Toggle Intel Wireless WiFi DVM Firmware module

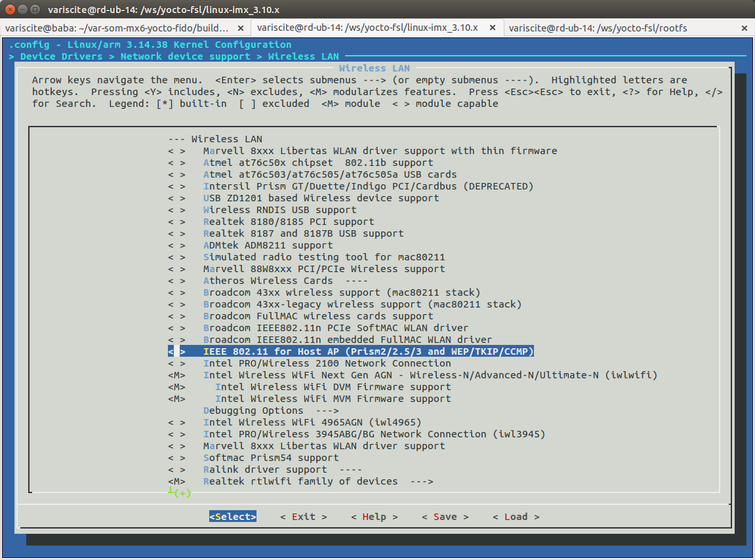[333, 387]
